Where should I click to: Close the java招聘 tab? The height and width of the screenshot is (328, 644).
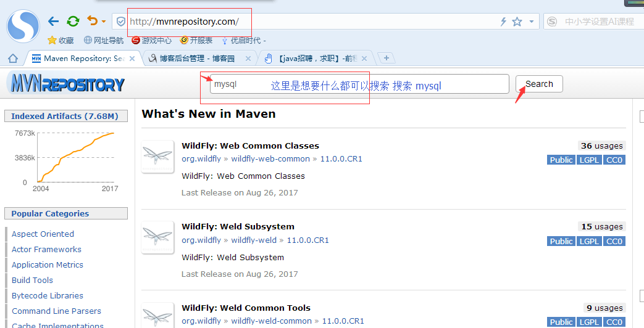click(x=364, y=59)
